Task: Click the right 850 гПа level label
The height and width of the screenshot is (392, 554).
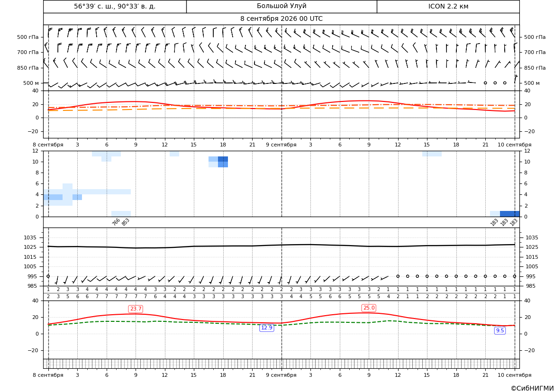Action: (535, 68)
